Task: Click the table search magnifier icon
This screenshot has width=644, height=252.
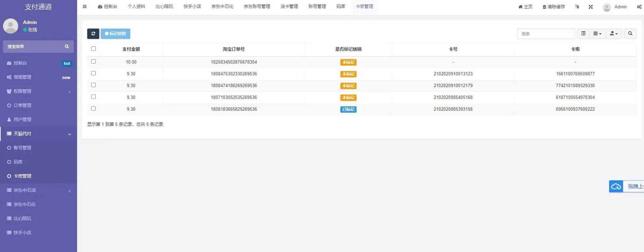Action: tap(630, 34)
